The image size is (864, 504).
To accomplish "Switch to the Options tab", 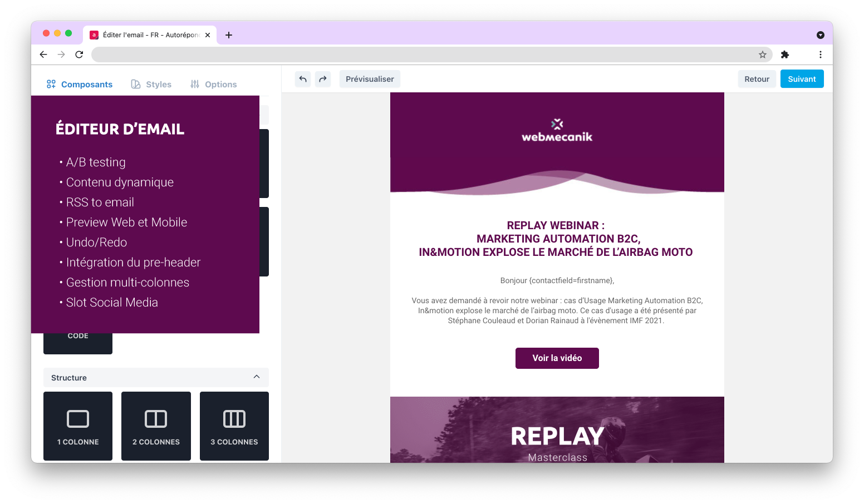I will click(x=214, y=85).
